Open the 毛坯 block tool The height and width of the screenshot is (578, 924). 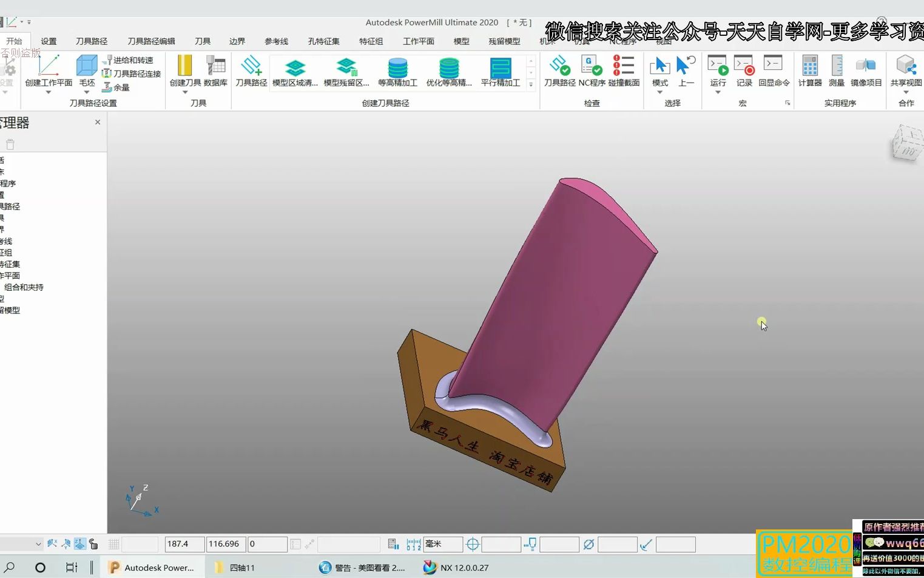[x=87, y=71]
